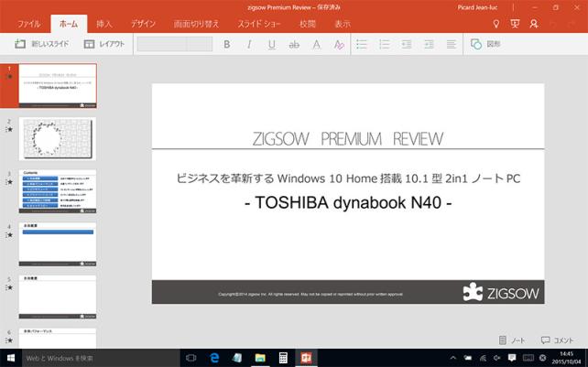The image size is (588, 367).
Task: Click the slide footer copyright text
Action: tap(310, 295)
